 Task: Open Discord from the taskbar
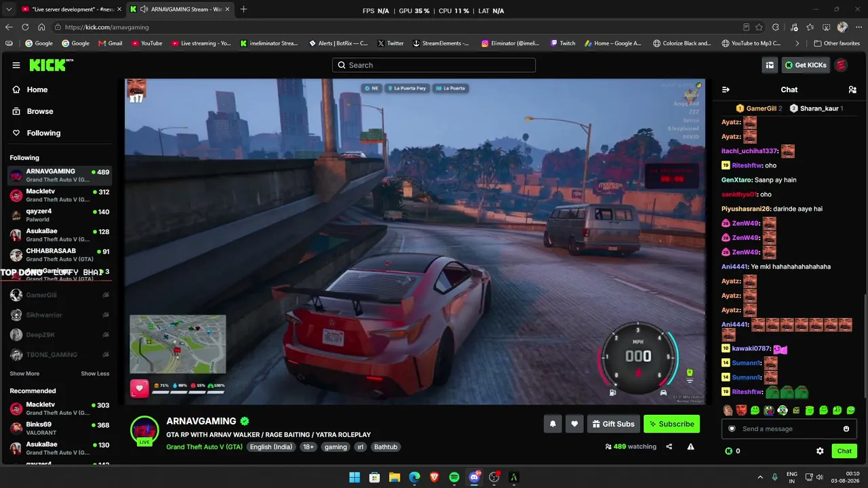[474, 477]
